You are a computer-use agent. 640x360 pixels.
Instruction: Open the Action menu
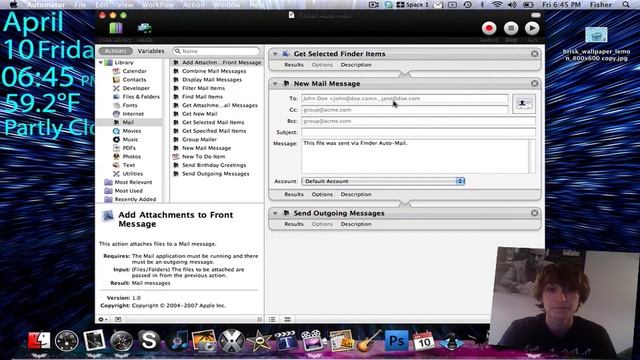coord(193,4)
